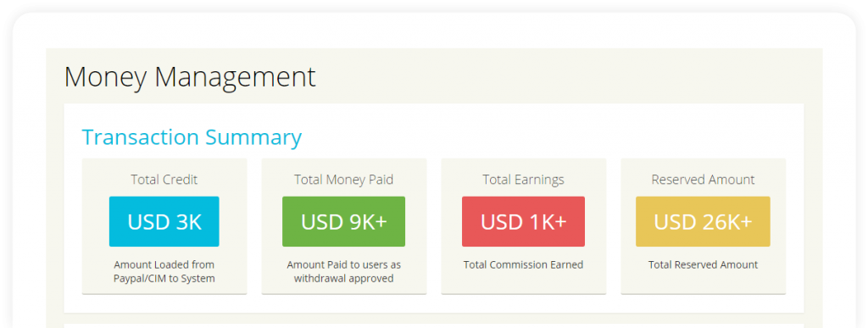Select the Reserved Amount card title
This screenshot has height=328, width=868.
point(703,180)
